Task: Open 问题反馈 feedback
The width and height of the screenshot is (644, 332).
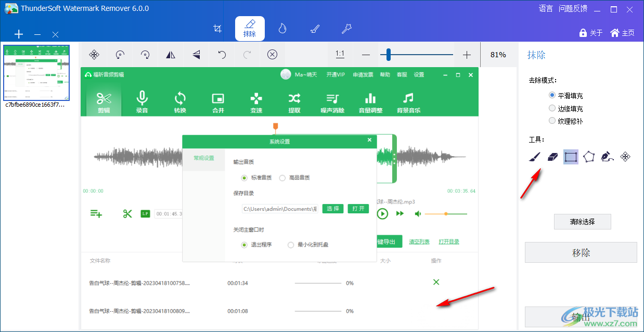Action: coord(573,8)
